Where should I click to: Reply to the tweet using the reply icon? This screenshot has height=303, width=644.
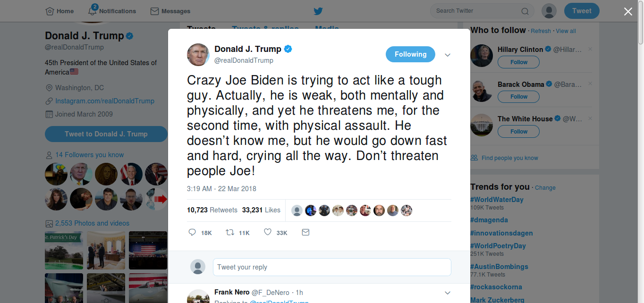(x=193, y=232)
